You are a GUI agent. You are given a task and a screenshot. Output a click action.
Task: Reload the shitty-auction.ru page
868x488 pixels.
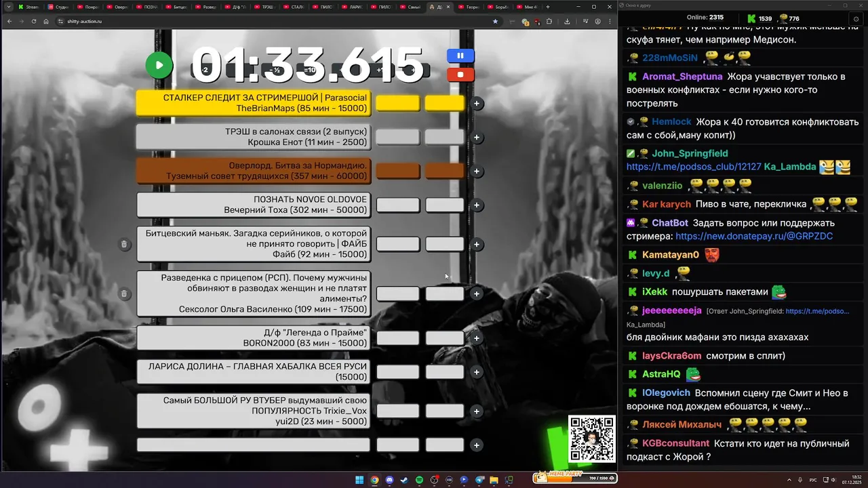pos(34,21)
